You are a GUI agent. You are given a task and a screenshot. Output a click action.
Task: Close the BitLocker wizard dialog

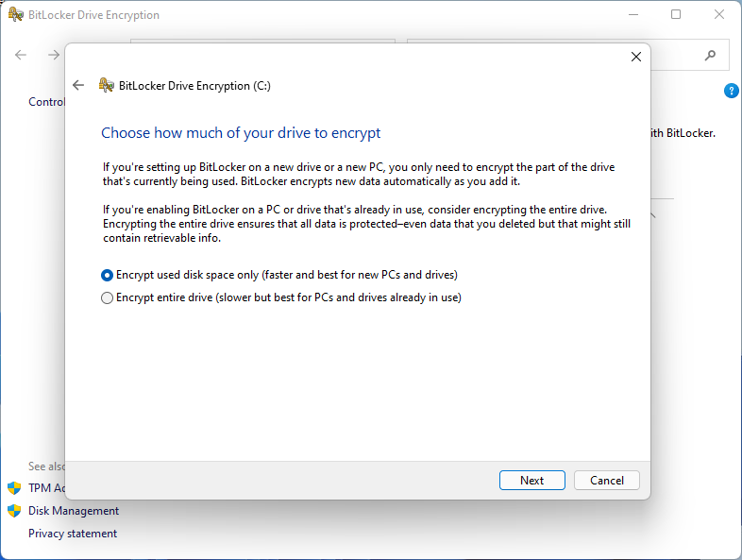635,57
